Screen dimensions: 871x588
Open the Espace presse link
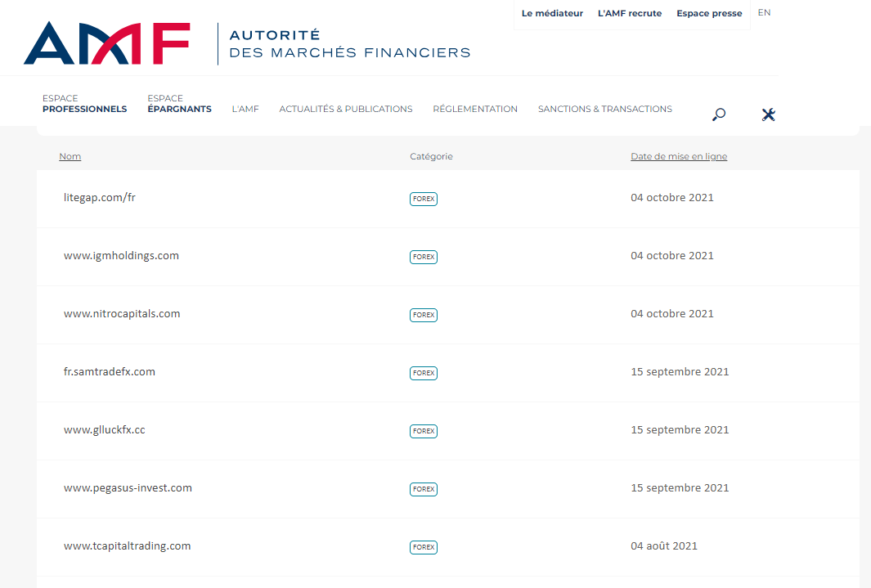click(709, 13)
